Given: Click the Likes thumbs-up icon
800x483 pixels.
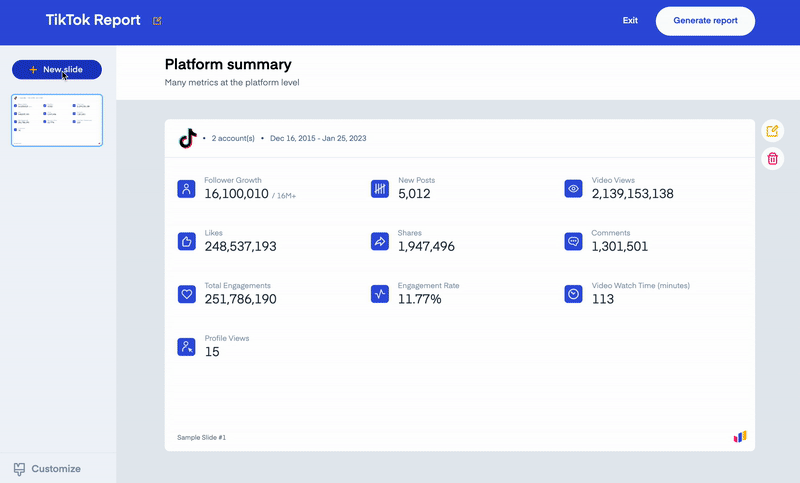Looking at the screenshot, I should point(186,241).
